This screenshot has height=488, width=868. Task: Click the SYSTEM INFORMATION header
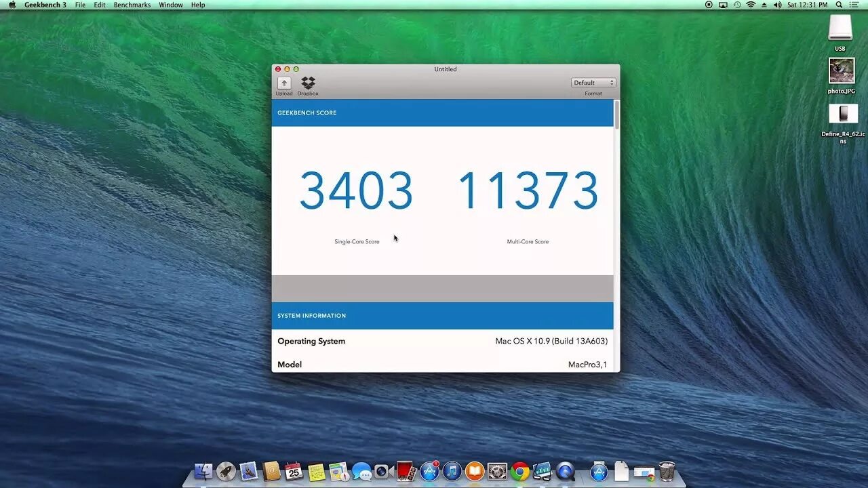tap(311, 316)
